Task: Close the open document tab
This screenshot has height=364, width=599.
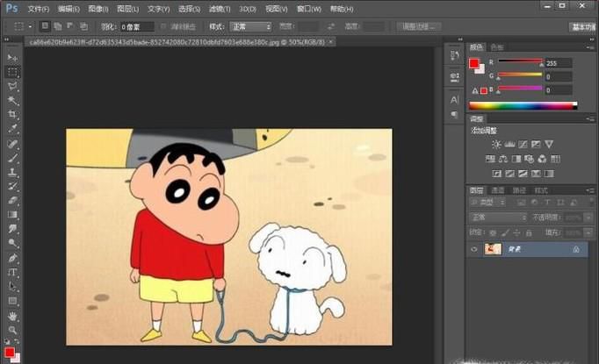Action: 330,42
